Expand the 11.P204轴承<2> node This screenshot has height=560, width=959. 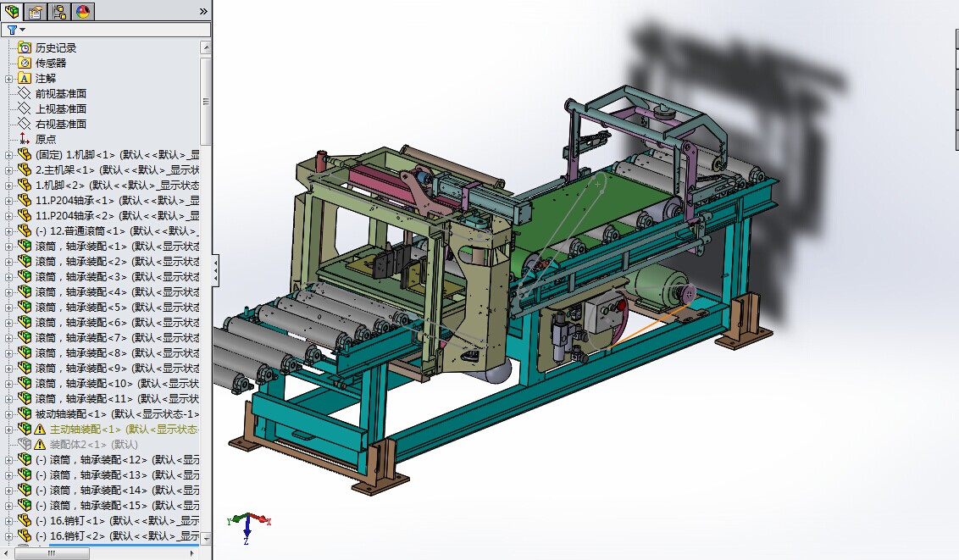click(8, 216)
